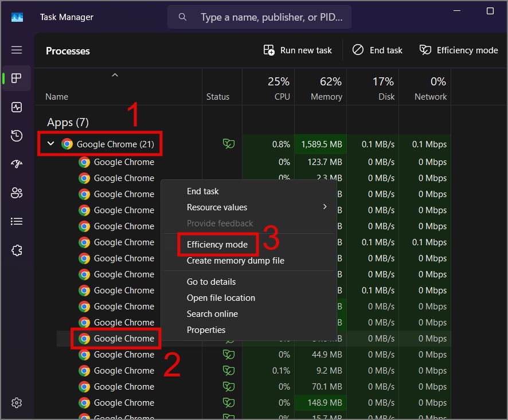Collapse the Google Chrome (21) process group
The image size is (508, 420).
pos(50,143)
